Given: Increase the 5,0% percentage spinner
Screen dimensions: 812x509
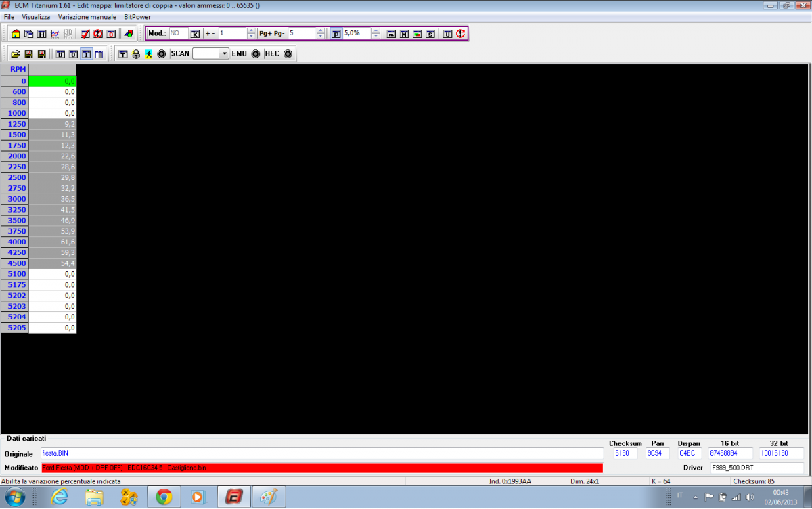Looking at the screenshot, I should [x=376, y=30].
